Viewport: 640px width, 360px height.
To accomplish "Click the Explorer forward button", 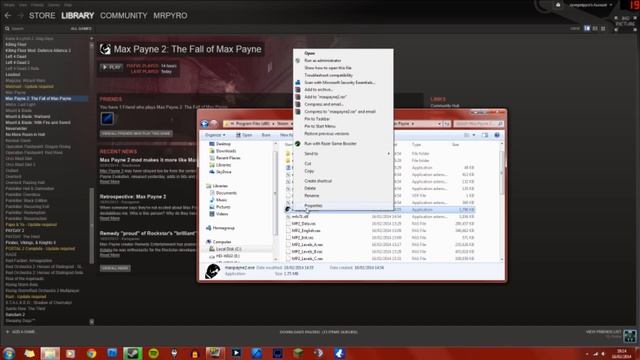I will pyautogui.click(x=213, y=124).
